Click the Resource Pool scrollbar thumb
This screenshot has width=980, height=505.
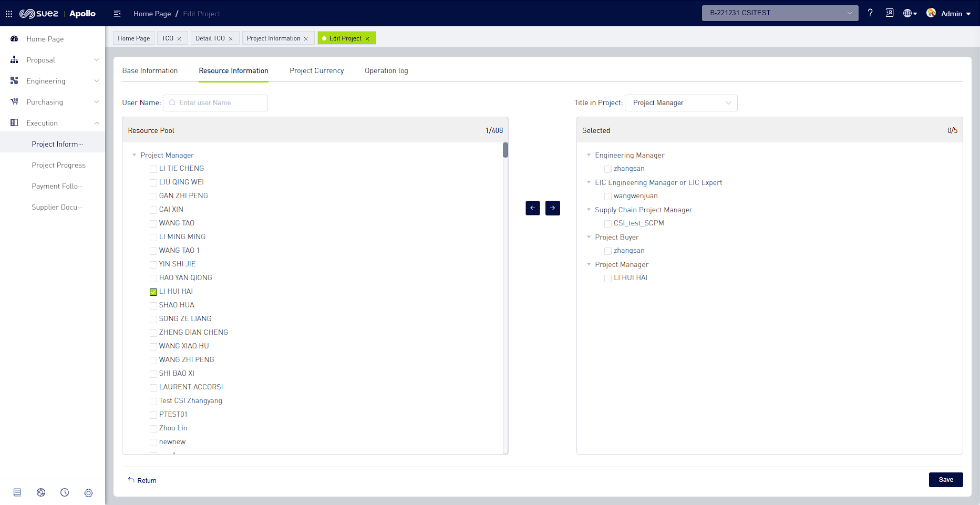pyautogui.click(x=506, y=150)
